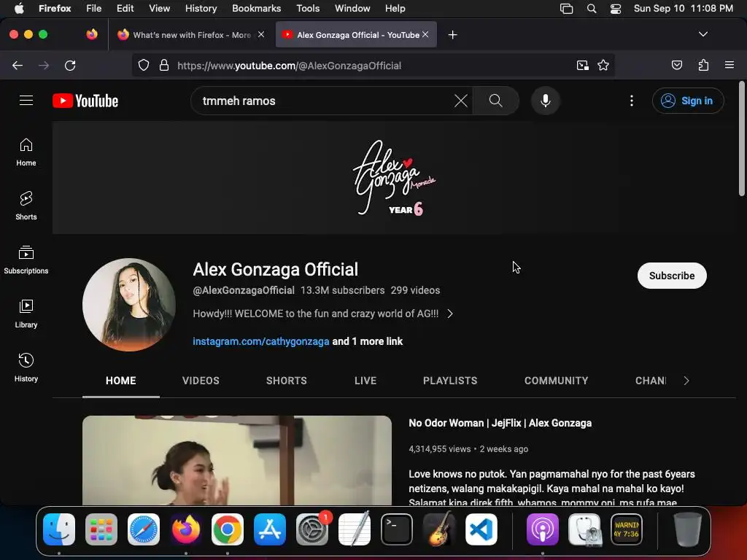Open the COMMUNITY channel tab
This screenshot has width=747, height=560.
(557, 381)
